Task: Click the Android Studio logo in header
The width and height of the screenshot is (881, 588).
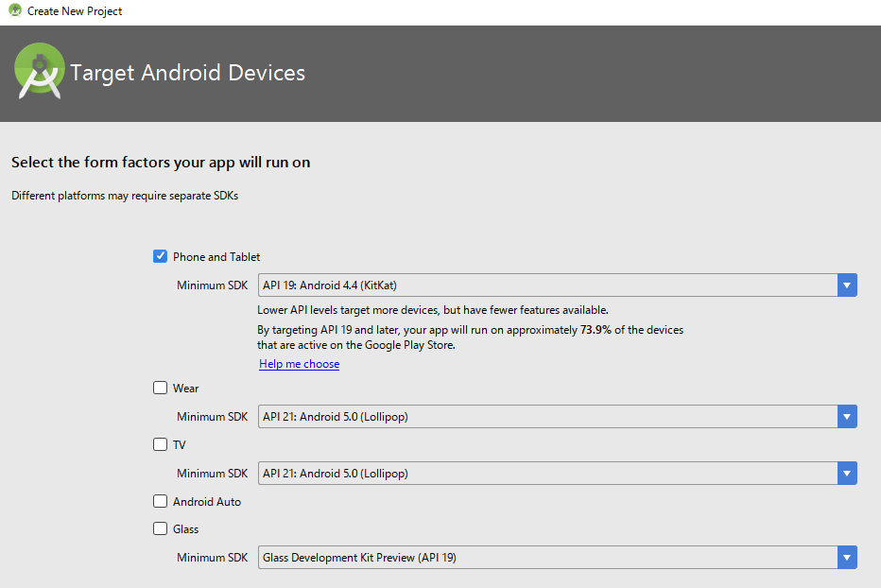Action: point(40,71)
